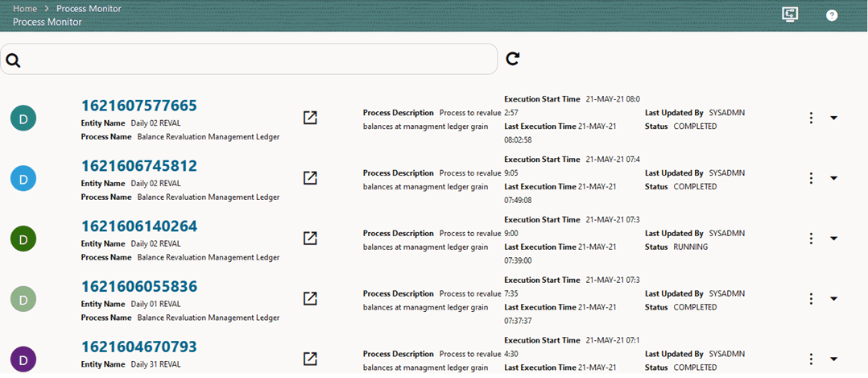Expand details arrow for process 1621607577665
This screenshot has width=868, height=378.
point(833,118)
